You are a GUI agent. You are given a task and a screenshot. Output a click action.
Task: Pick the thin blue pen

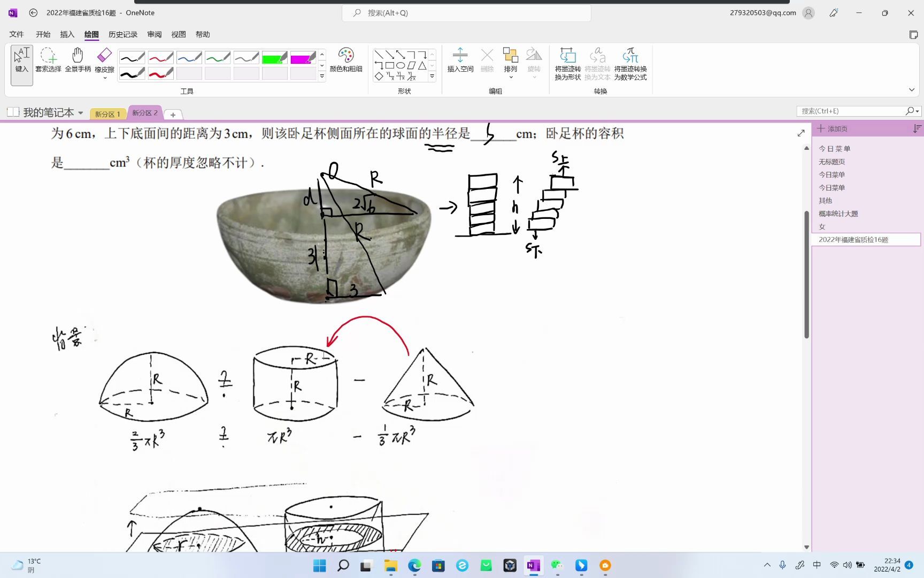pyautogui.click(x=189, y=57)
